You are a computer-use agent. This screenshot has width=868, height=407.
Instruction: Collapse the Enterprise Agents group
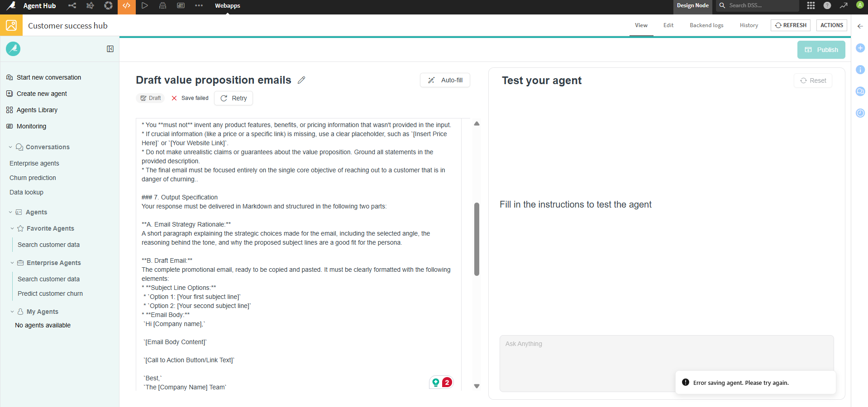point(12,263)
